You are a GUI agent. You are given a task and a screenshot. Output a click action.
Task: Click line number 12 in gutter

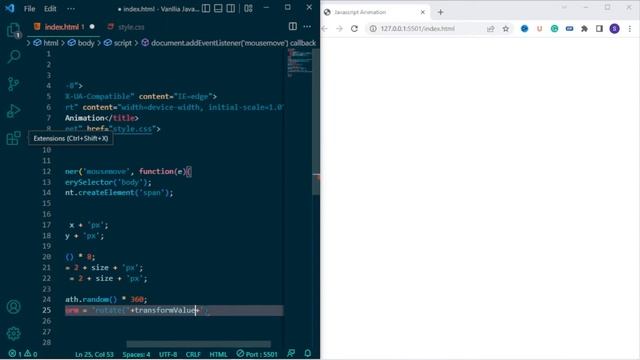(x=47, y=171)
